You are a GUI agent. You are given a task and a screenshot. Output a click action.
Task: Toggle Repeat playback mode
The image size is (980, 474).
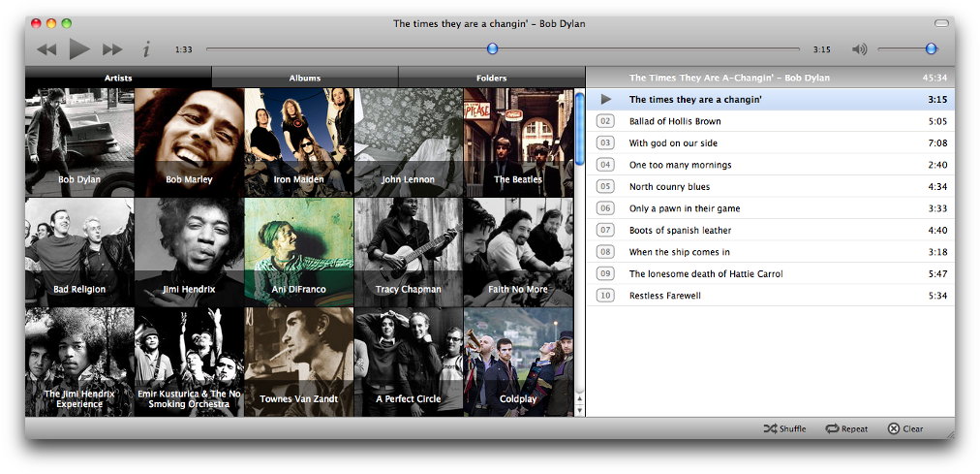tap(846, 428)
